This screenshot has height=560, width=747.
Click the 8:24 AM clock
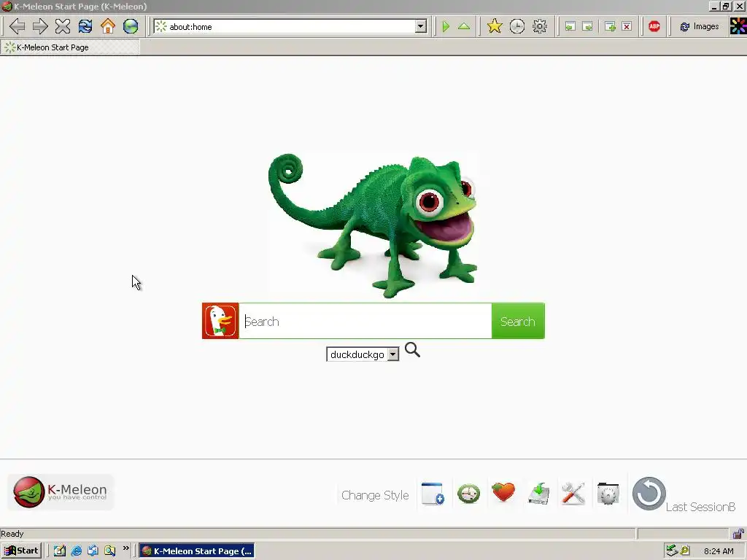(719, 551)
